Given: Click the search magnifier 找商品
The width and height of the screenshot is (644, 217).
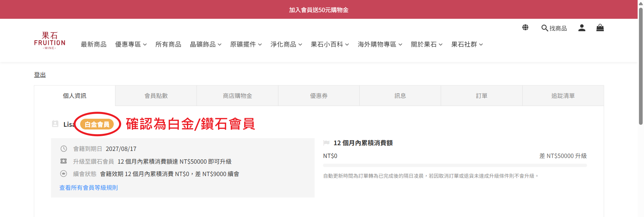Looking at the screenshot, I should [x=554, y=28].
